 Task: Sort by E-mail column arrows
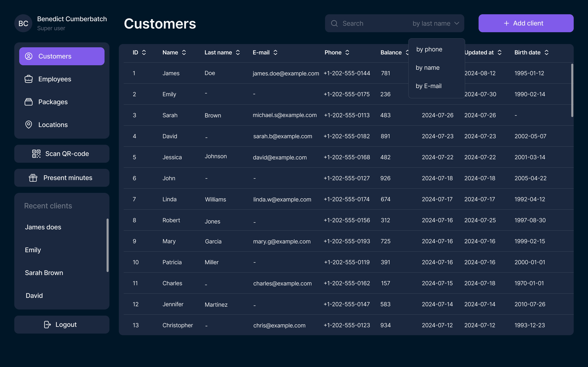click(x=275, y=52)
